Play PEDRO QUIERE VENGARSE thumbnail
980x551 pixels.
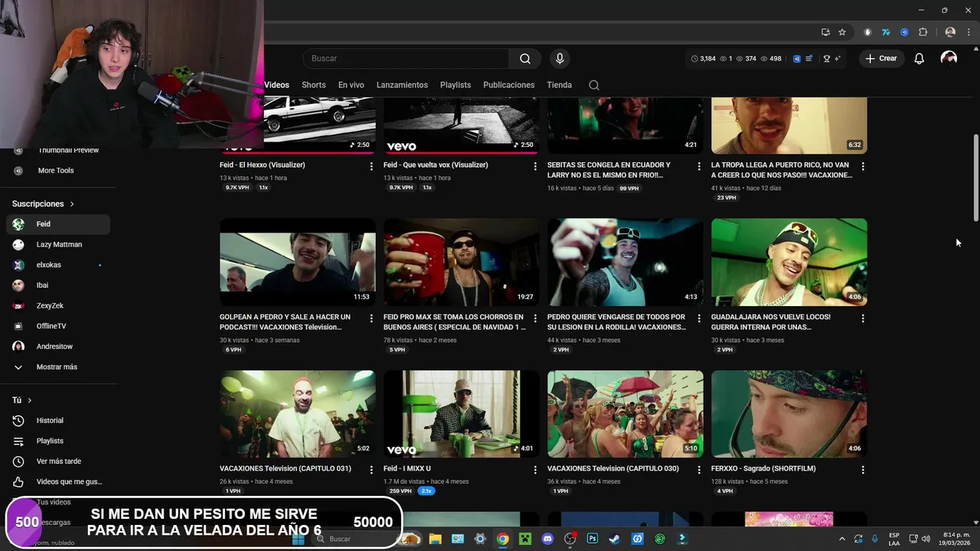626,262
